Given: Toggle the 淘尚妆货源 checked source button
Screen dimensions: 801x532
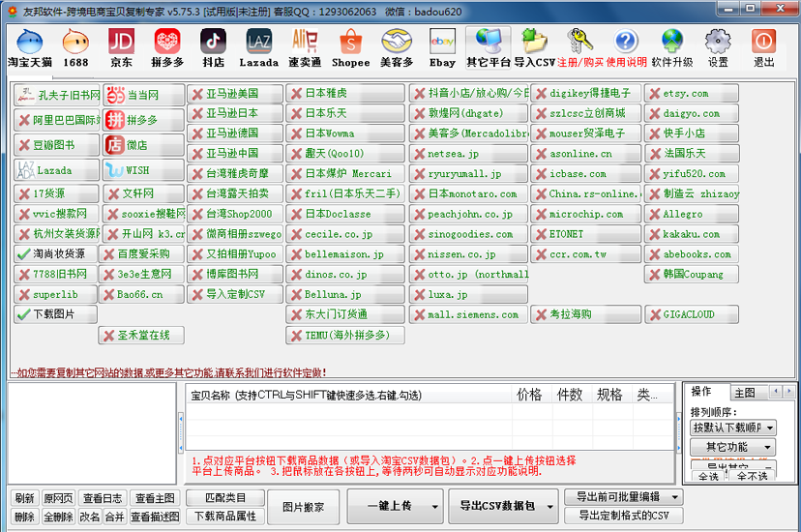Looking at the screenshot, I should 55,254.
